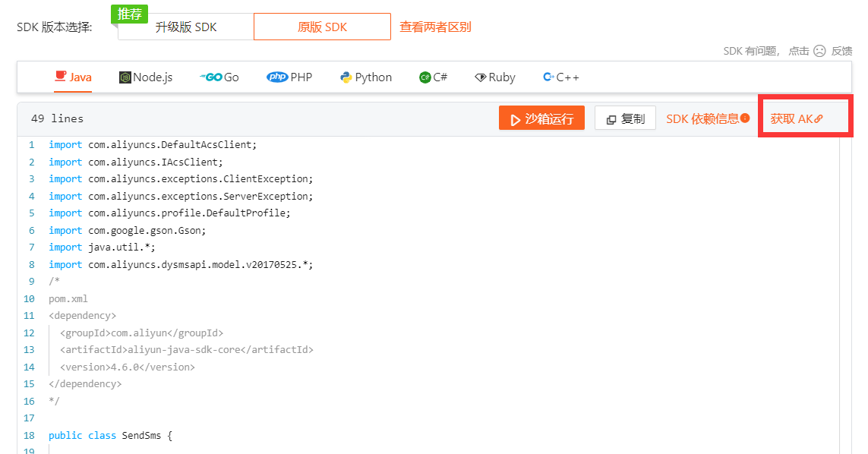Open the 查看两者区别 link
The height and width of the screenshot is (454, 868).
click(x=435, y=27)
